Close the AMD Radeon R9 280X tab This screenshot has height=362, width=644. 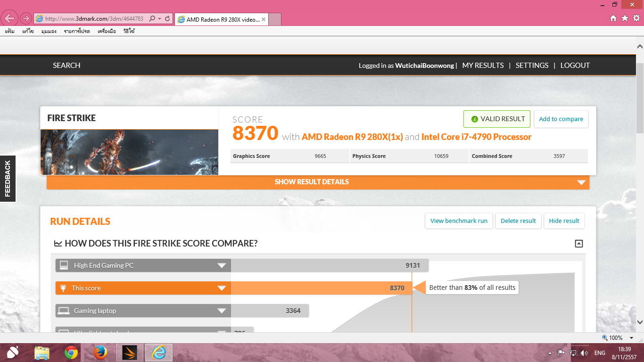[264, 19]
